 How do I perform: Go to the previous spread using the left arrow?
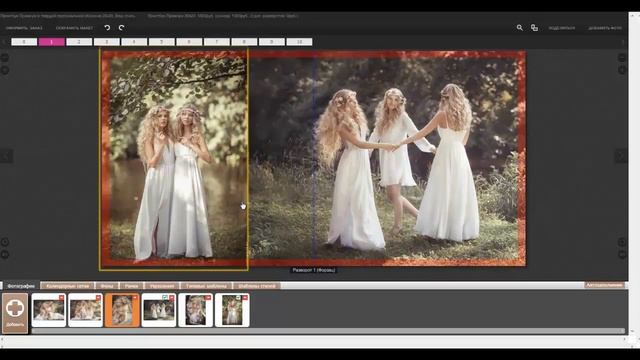pos(7,156)
